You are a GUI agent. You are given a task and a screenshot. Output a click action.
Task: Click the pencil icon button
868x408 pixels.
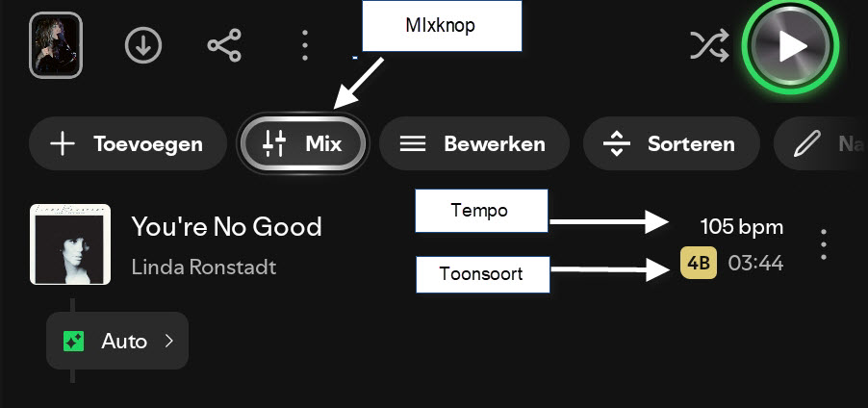[x=807, y=144]
